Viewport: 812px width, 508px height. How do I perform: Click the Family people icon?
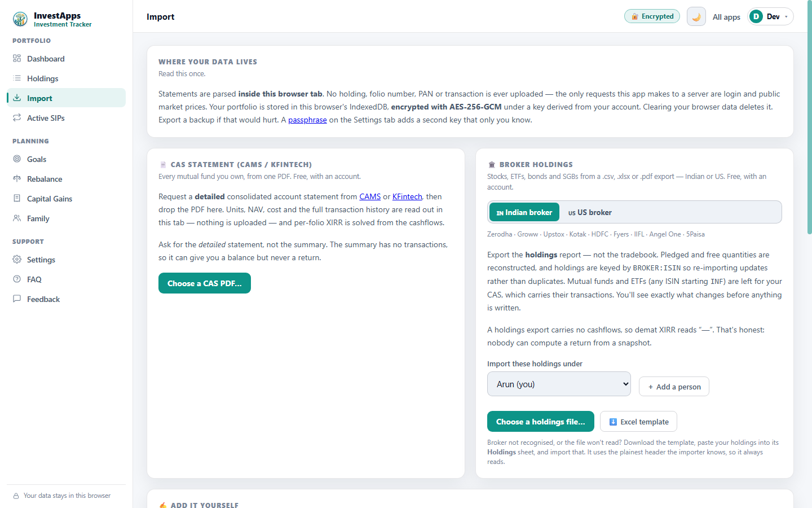pyautogui.click(x=17, y=218)
